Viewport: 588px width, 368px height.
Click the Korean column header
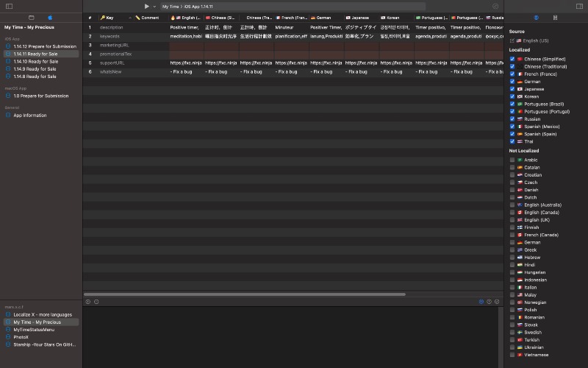[x=396, y=18]
